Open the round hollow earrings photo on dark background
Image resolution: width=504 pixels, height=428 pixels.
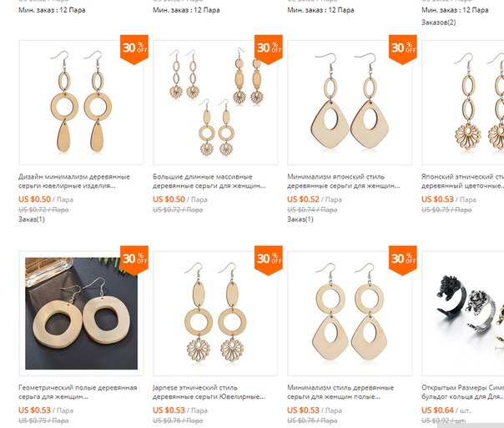[x=81, y=314]
